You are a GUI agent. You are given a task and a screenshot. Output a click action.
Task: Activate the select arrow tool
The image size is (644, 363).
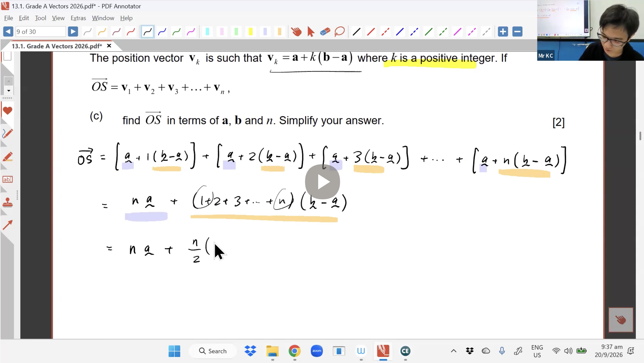pos(311,32)
